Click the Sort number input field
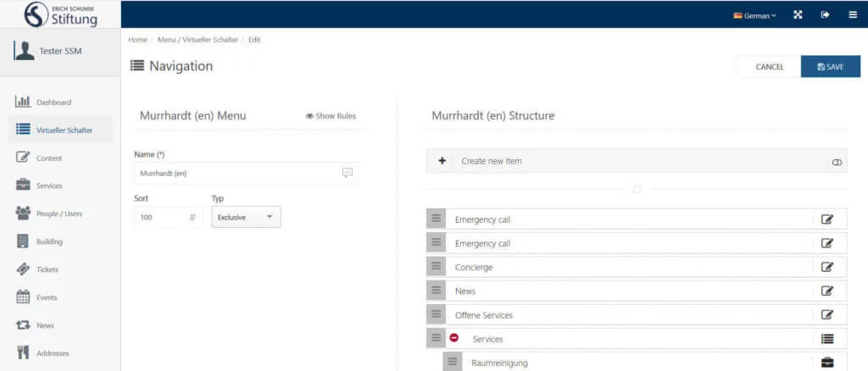The image size is (868, 371). 161,217
